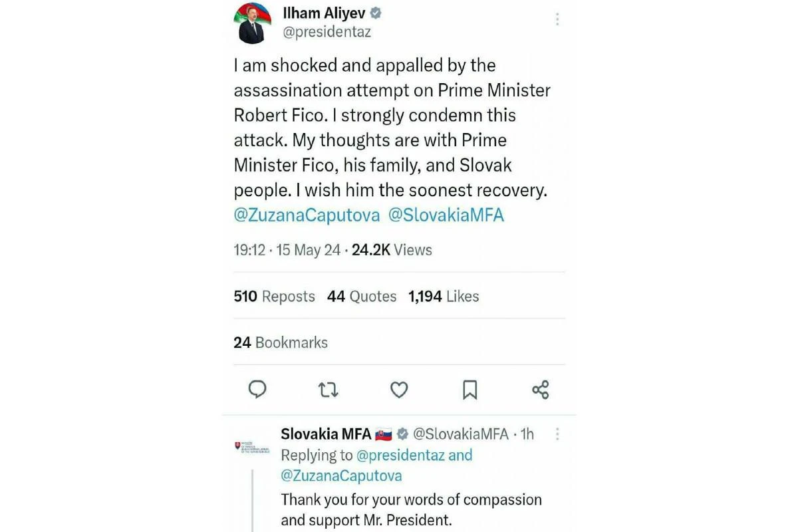The width and height of the screenshot is (798, 532).
Task: Click the @SlovakiaMFA mention in the tweet
Action: (x=446, y=215)
